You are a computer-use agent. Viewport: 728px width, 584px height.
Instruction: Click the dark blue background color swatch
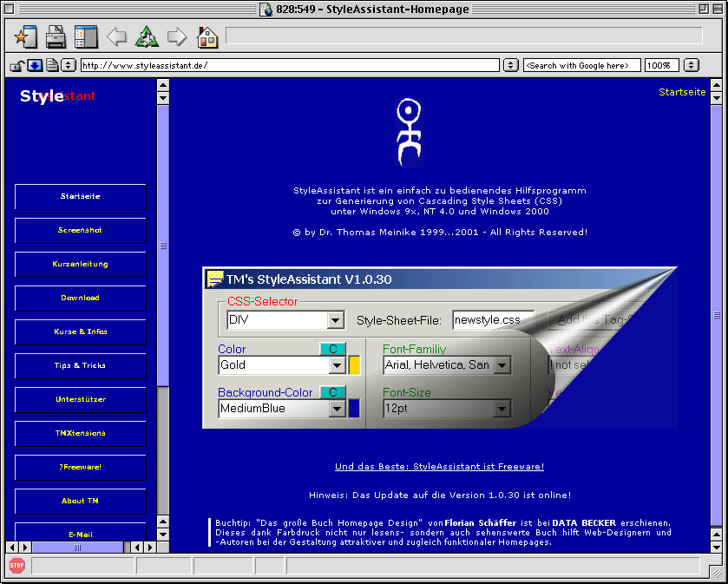click(x=354, y=409)
